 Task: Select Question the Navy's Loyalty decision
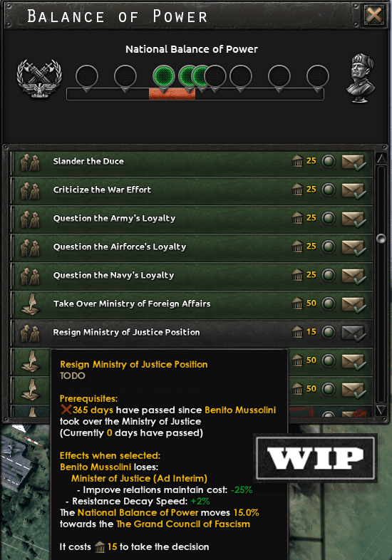(192, 276)
